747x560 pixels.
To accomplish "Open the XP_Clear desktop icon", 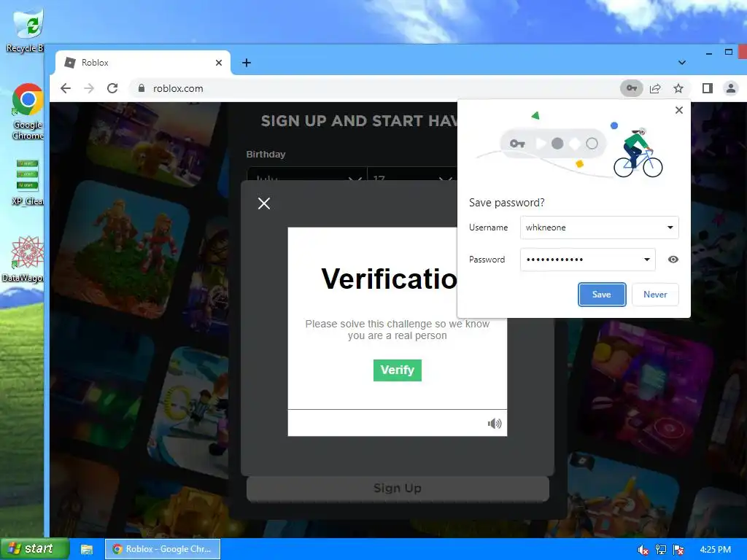I will [x=27, y=182].
